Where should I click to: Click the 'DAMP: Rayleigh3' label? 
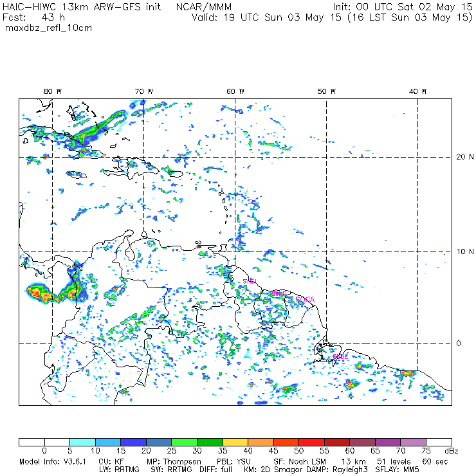pyautogui.click(x=337, y=470)
